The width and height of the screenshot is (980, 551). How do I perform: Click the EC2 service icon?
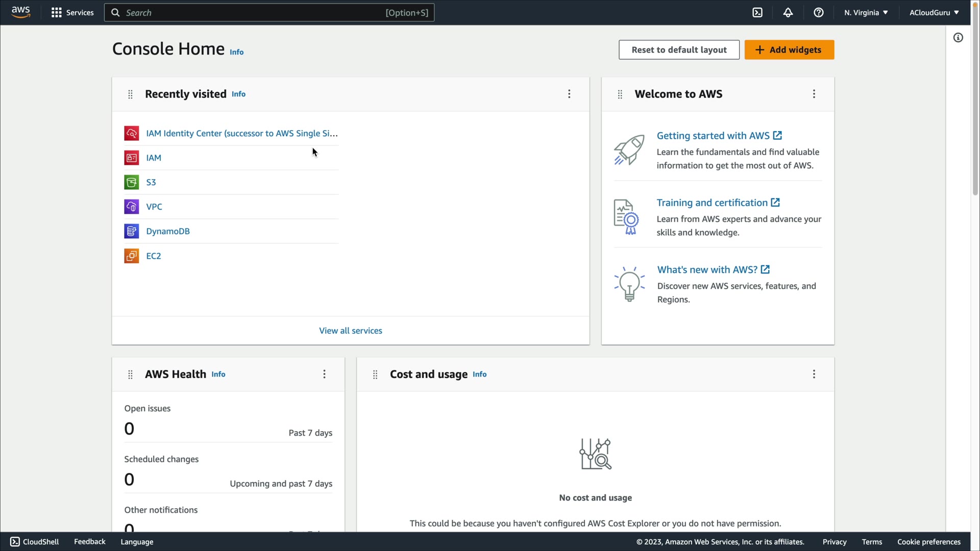[131, 256]
